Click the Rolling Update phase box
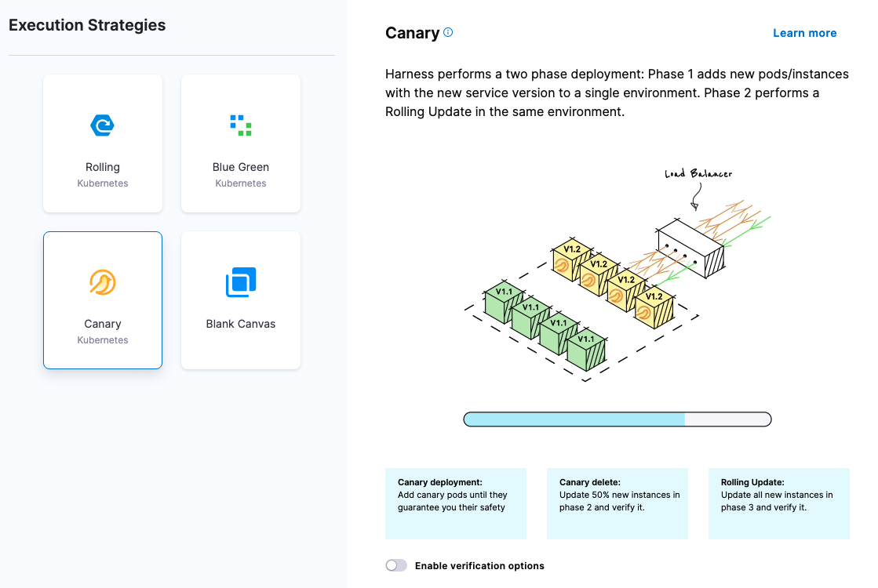The image size is (878, 588). coord(778,503)
